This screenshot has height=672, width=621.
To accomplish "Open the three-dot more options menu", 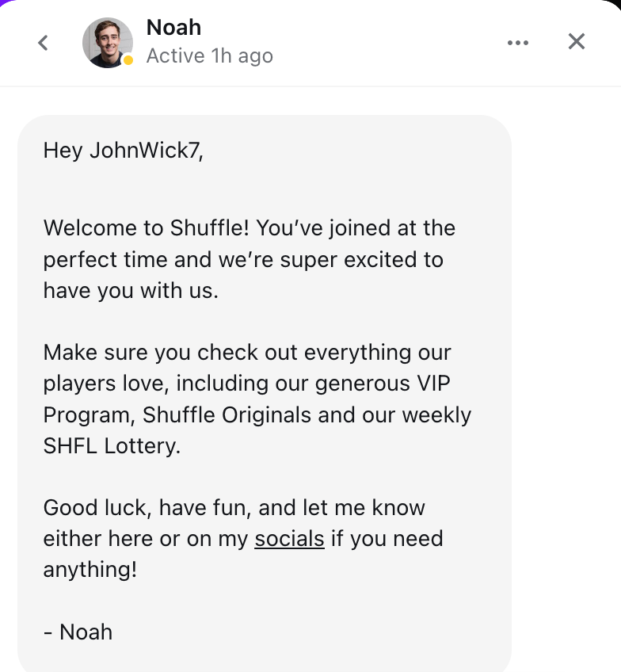I will 517,43.
